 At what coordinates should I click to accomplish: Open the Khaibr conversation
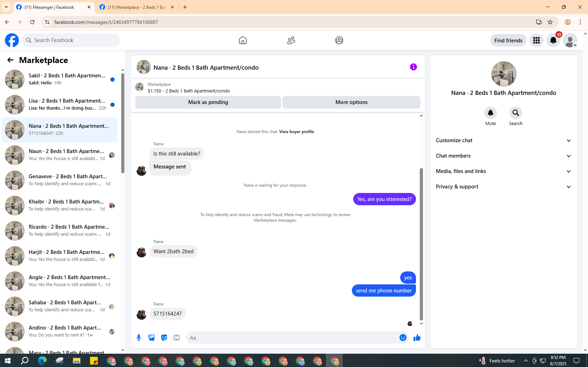tap(60, 206)
